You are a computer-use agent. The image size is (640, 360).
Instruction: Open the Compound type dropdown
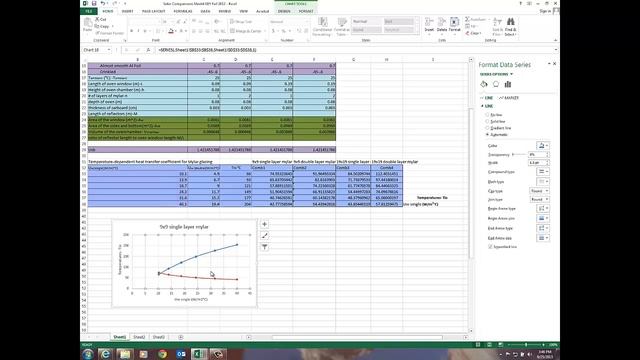(542, 171)
